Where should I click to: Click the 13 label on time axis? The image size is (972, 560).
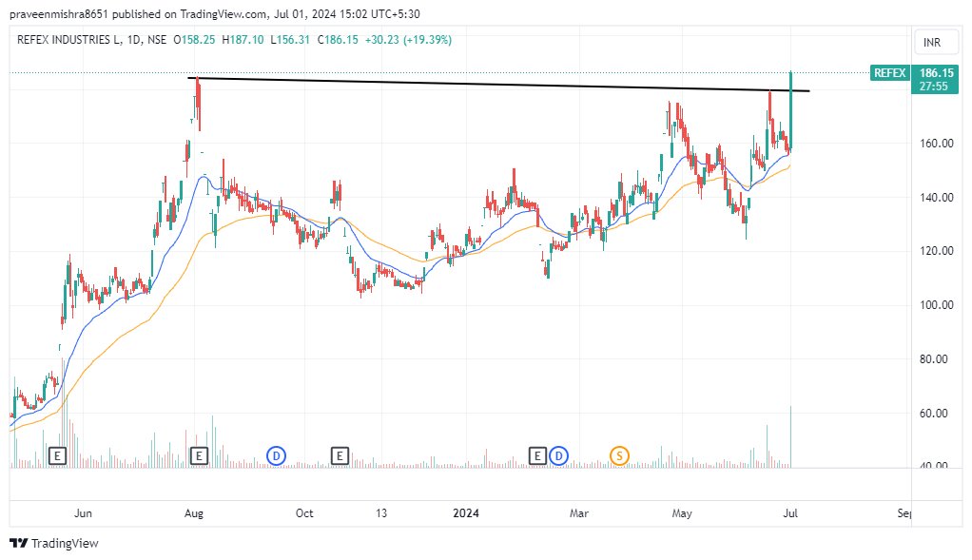pyautogui.click(x=381, y=512)
